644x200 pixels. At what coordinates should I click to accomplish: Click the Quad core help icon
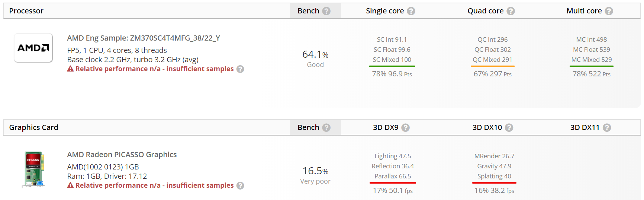[511, 11]
